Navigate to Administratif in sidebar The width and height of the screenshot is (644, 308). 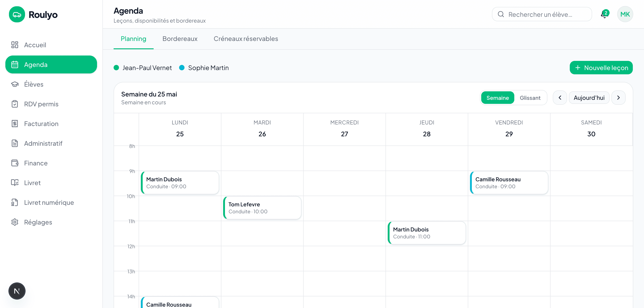point(51,143)
